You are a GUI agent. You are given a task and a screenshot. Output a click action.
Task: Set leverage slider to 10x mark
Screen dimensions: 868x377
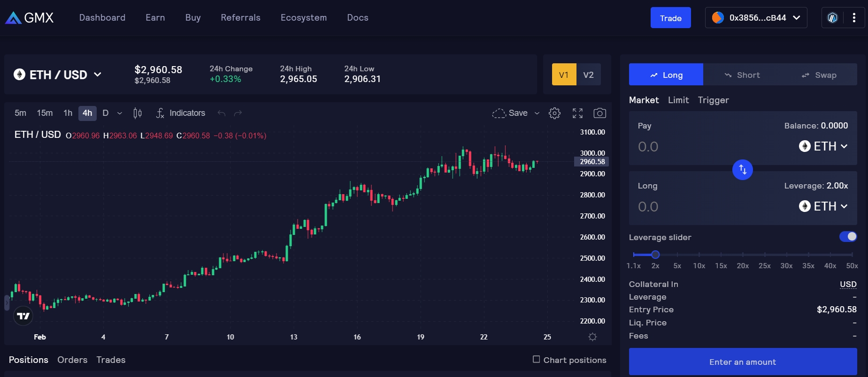click(699, 255)
